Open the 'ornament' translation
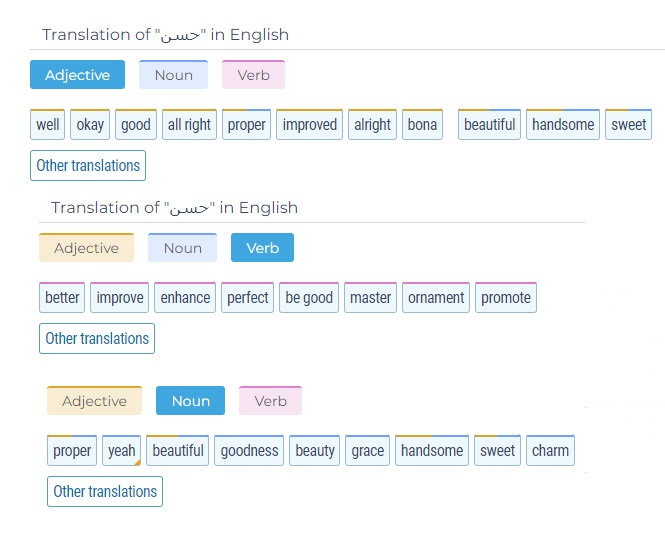The width and height of the screenshot is (665, 535). (x=436, y=298)
